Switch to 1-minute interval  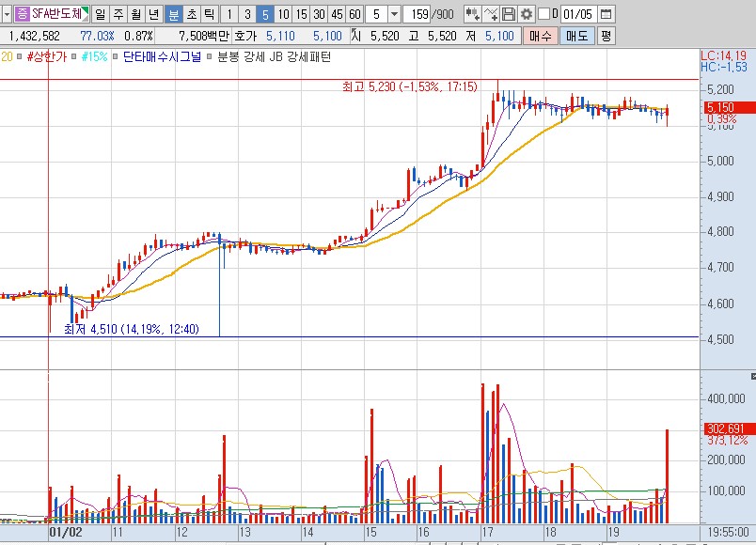[229, 14]
